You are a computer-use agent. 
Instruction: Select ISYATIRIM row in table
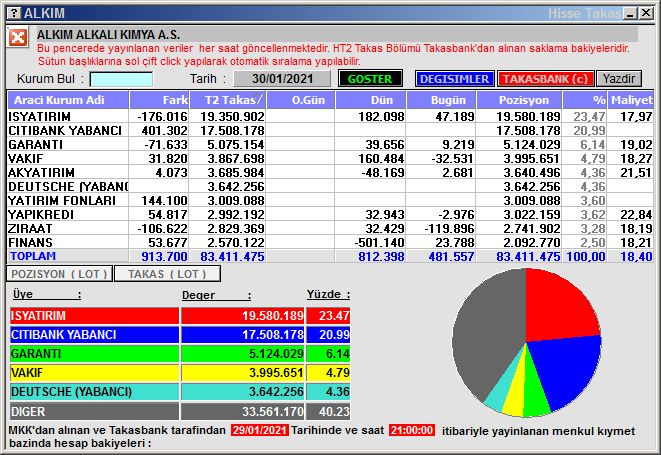330,116
